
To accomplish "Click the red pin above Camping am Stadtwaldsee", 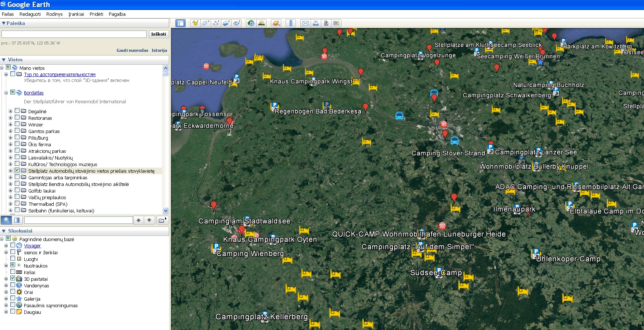I will point(213,205).
